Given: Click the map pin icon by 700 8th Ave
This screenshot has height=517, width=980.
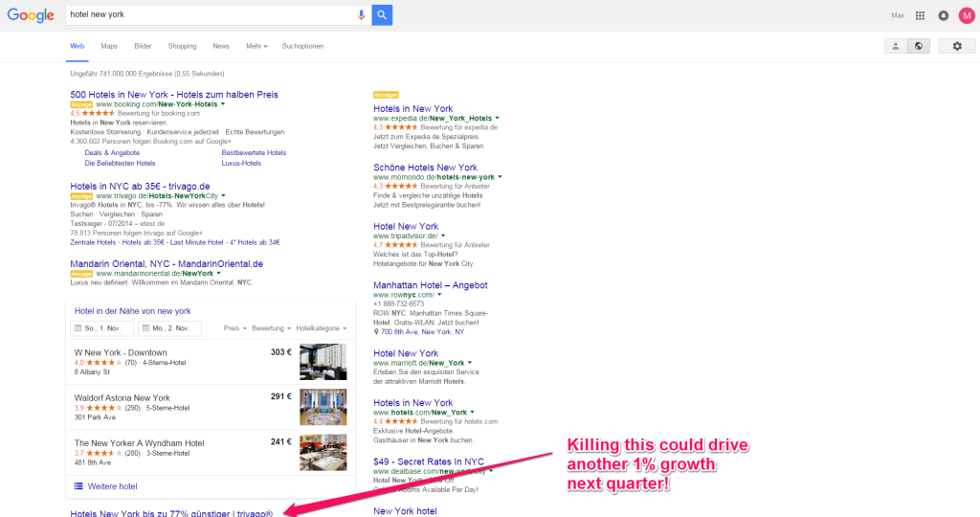Looking at the screenshot, I should click(375, 332).
